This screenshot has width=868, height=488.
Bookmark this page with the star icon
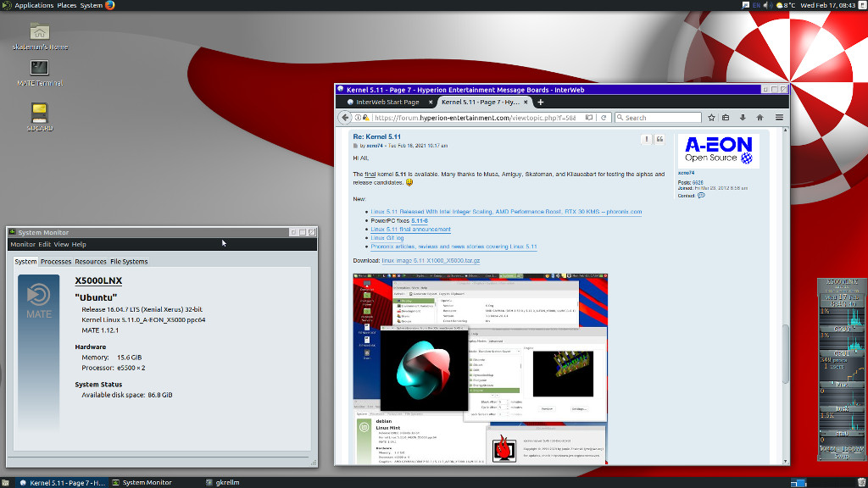tap(711, 117)
